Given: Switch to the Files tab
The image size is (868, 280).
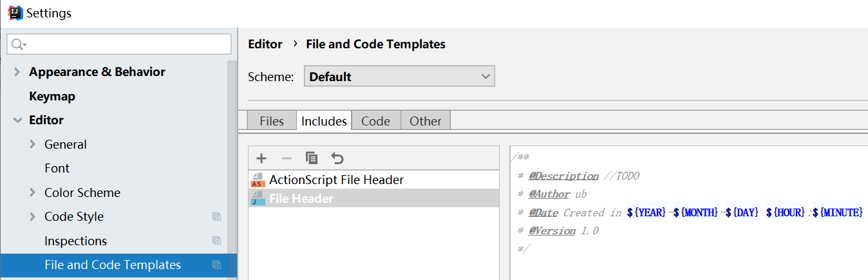Looking at the screenshot, I should [272, 121].
